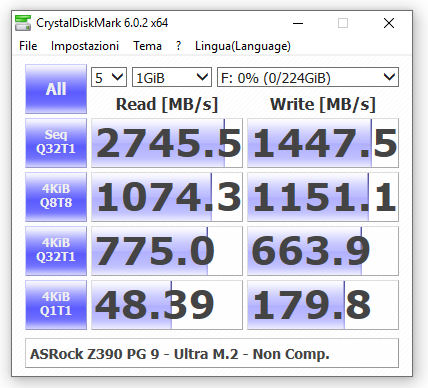Click the Seq write result 1447.5
The height and width of the screenshot is (388, 428).
click(x=323, y=143)
